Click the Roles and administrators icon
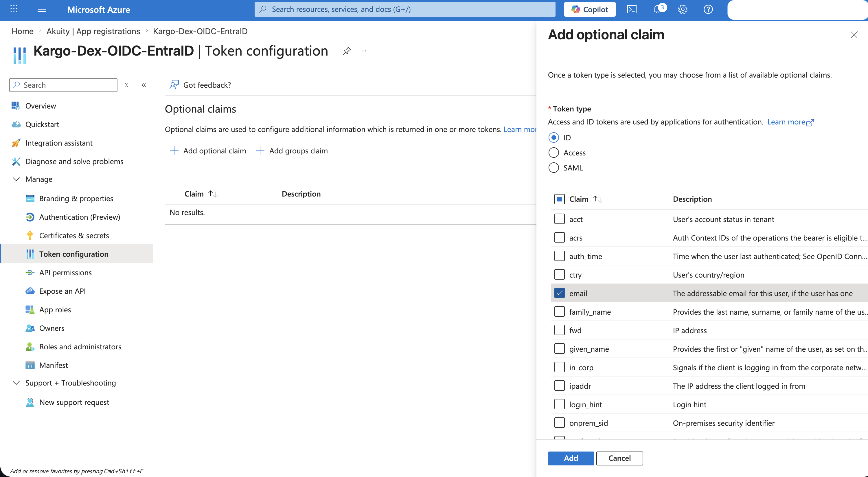 [x=30, y=346]
